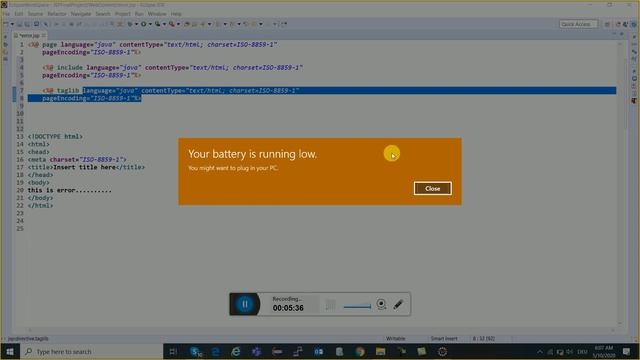The height and width of the screenshot is (360, 640).
Task: Open the Window menu
Action: click(x=157, y=14)
